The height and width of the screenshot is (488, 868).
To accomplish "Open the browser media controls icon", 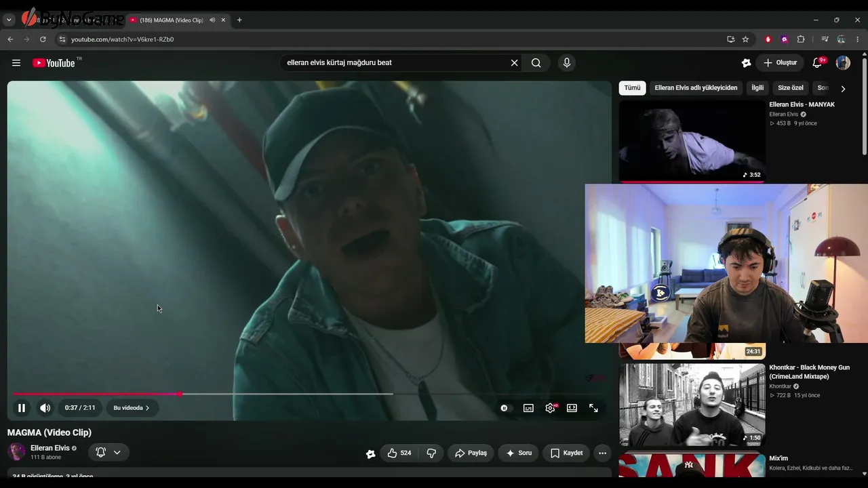I will [x=825, y=39].
